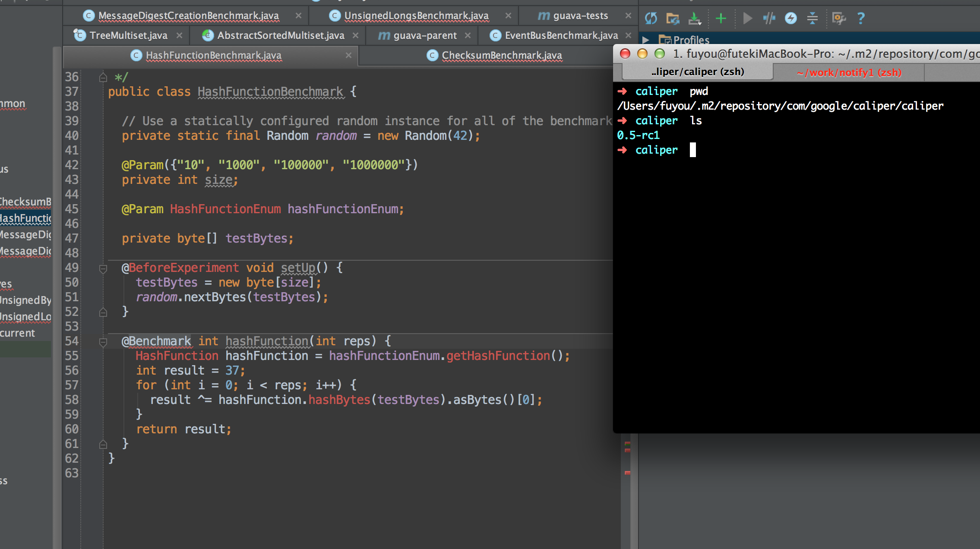This screenshot has width=980, height=549.
Task: Click Generate Sources and Update Folders icon
Action: (673, 18)
